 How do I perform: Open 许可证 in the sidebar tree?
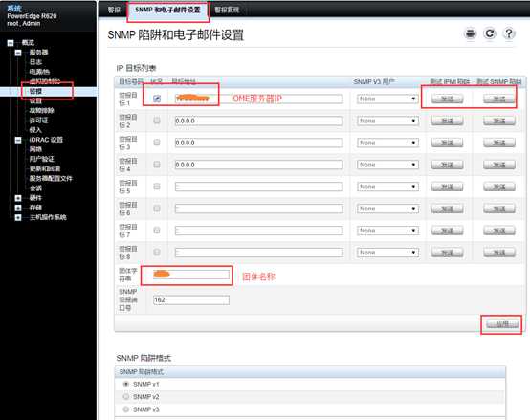(x=38, y=121)
